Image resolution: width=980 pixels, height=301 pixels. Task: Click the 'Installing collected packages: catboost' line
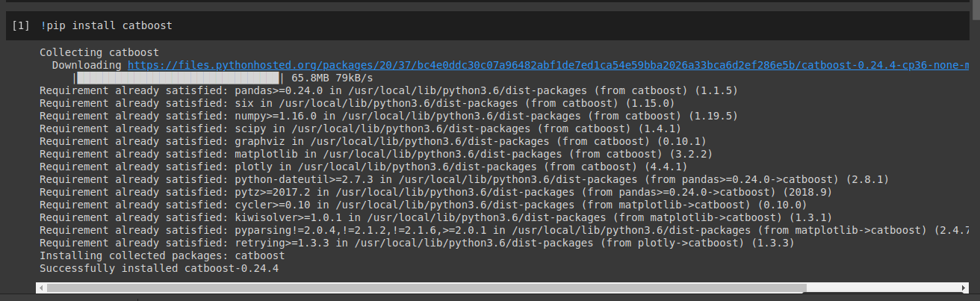click(x=162, y=255)
